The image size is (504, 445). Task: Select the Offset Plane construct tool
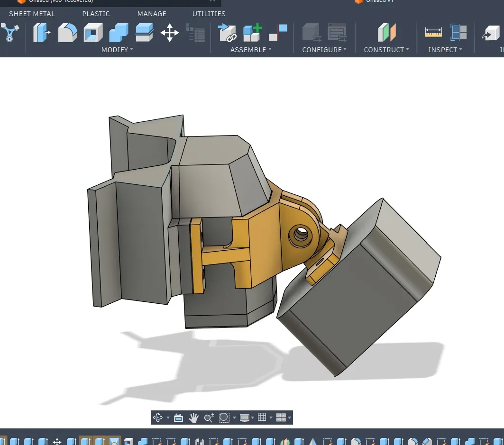(x=387, y=33)
